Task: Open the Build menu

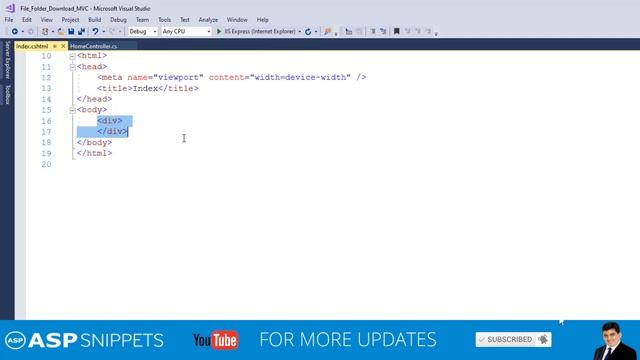Action: [94, 20]
